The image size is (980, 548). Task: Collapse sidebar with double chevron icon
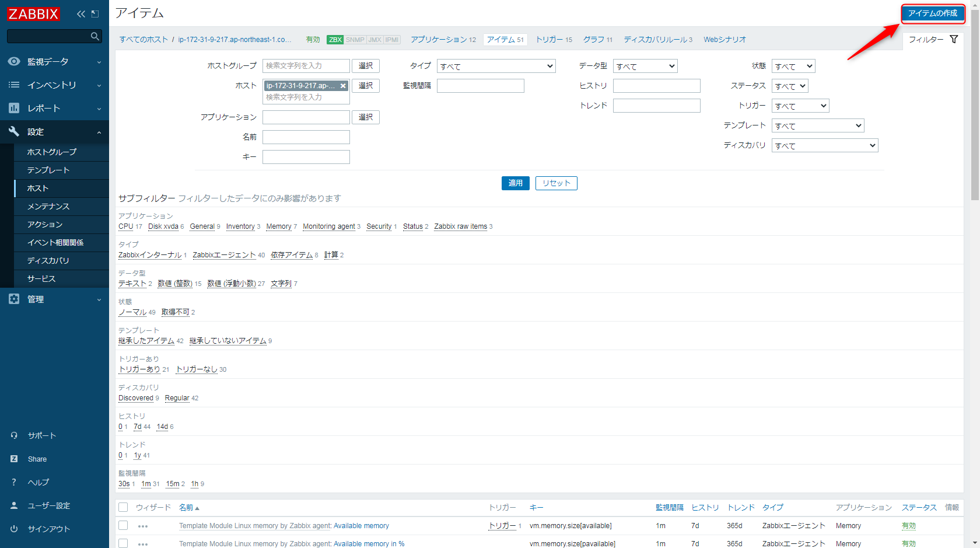tap(80, 13)
